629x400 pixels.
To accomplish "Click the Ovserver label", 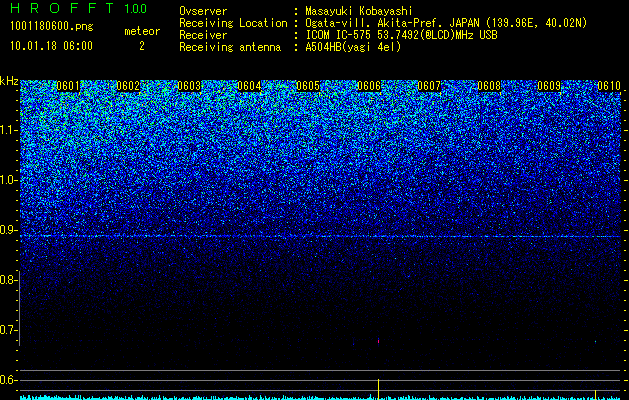I will click(203, 11).
